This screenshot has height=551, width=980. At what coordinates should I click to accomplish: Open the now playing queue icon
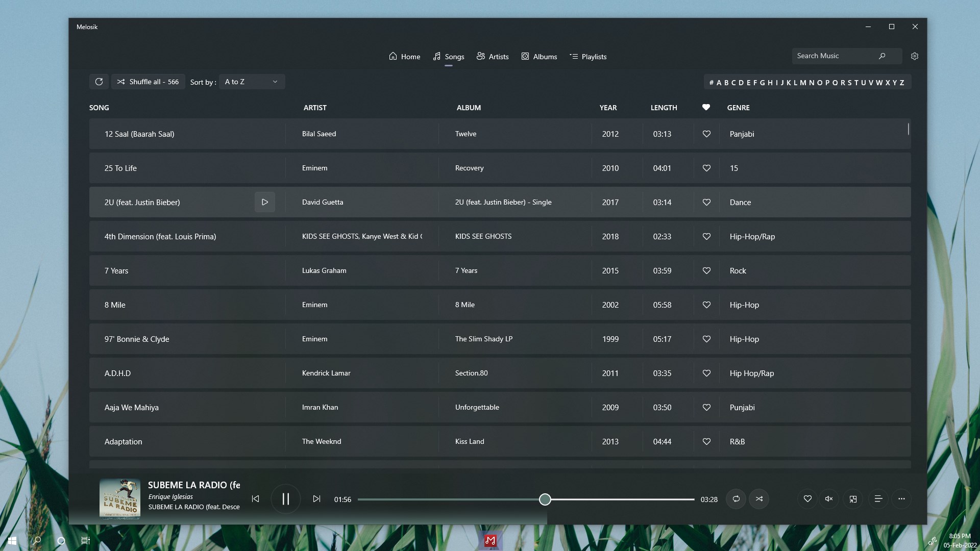tap(878, 499)
